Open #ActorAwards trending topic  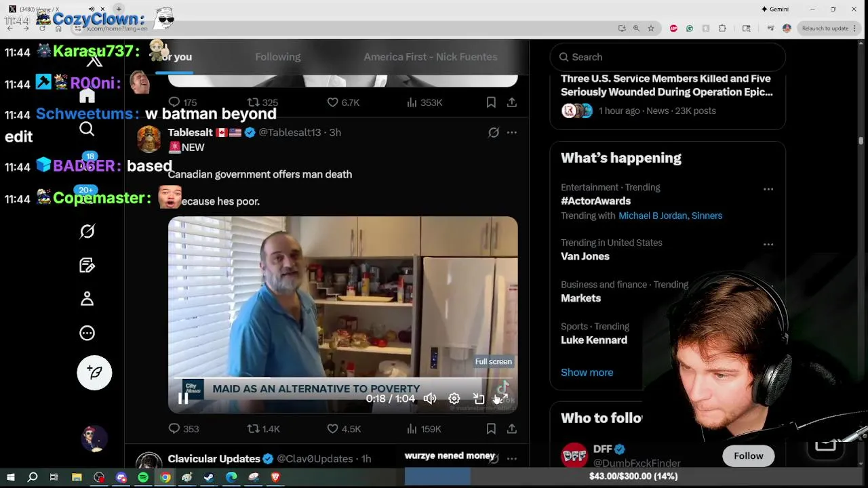click(595, 201)
